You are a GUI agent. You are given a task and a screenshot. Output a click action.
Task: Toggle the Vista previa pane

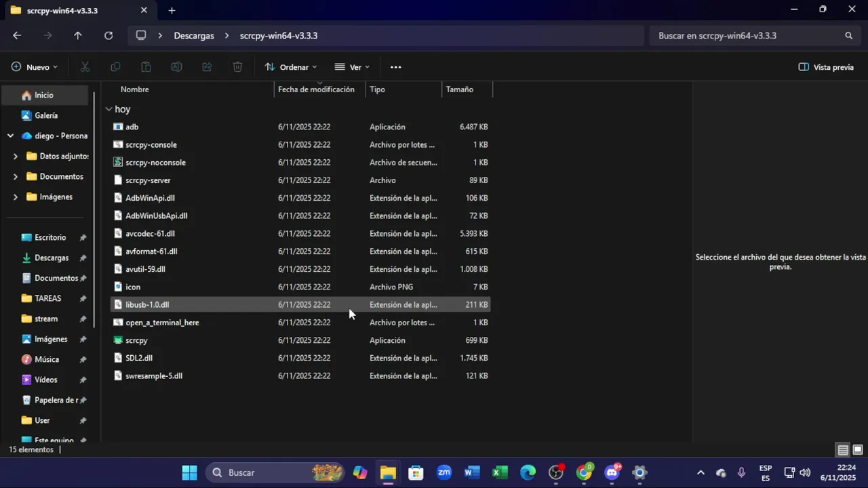[826, 67]
